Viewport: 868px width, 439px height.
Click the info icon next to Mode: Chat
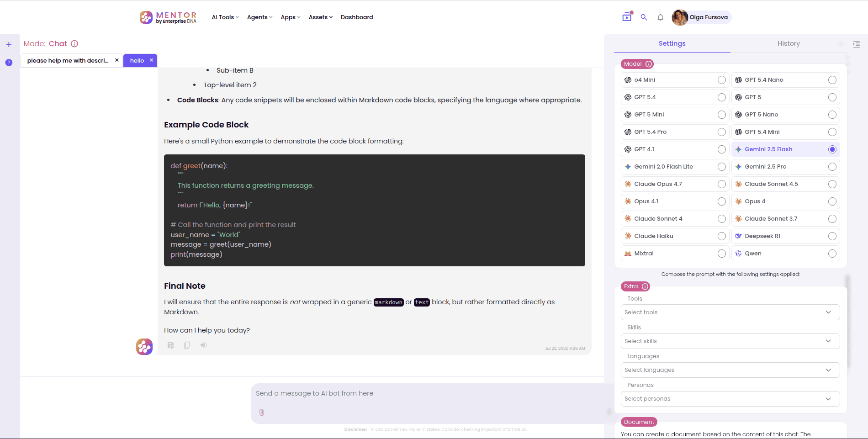(74, 44)
